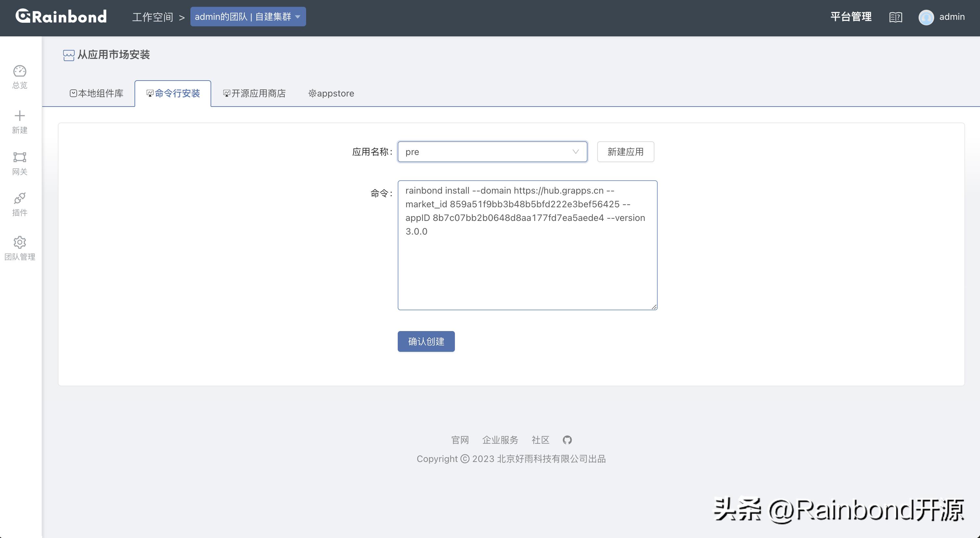Open the 总览 overview panel
Screen dimensions: 980x538
click(x=19, y=76)
